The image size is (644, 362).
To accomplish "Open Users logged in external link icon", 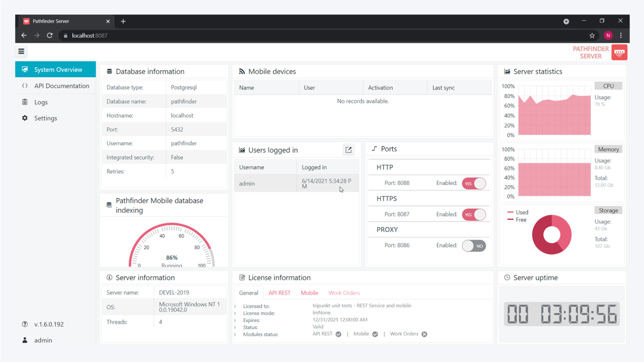I will point(348,150).
